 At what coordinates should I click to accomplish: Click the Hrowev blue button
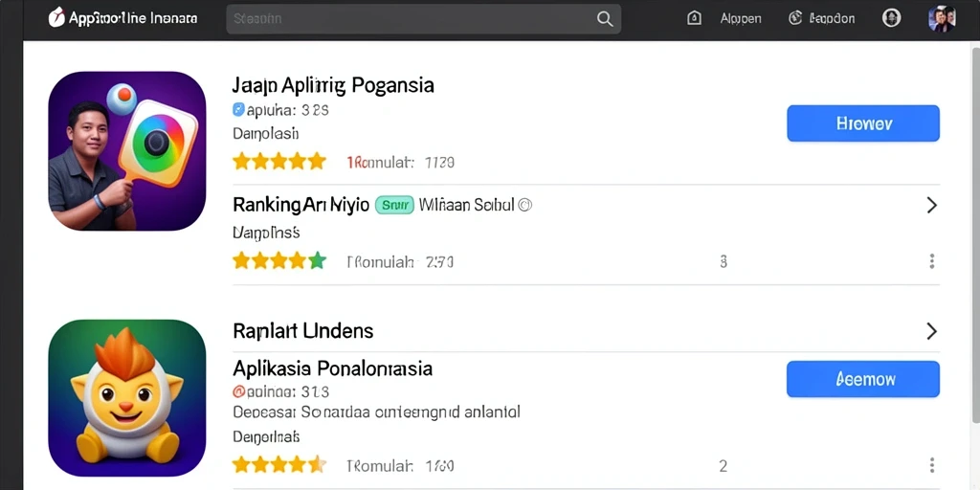coord(862,123)
